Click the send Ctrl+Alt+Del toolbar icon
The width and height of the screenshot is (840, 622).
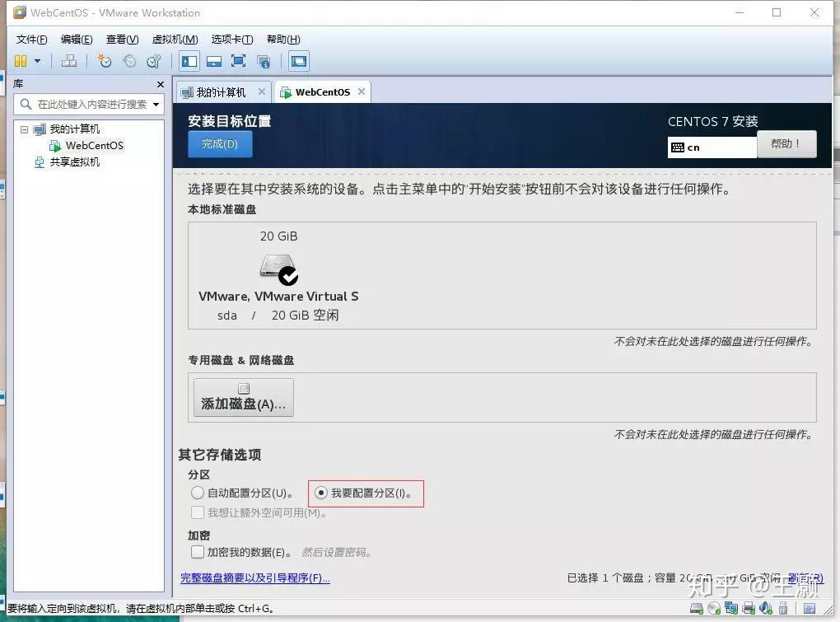pos(69,61)
